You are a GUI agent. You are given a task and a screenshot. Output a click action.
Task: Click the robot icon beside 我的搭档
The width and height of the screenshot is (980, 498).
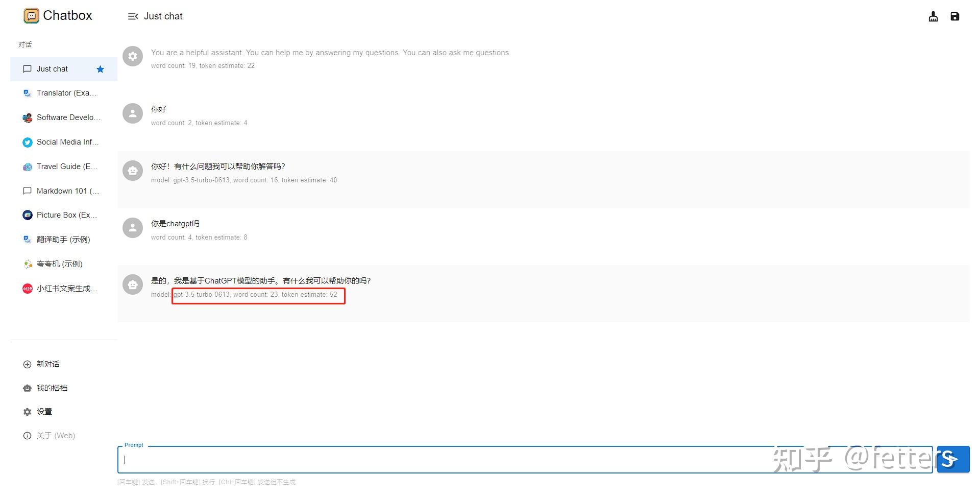[28, 389]
